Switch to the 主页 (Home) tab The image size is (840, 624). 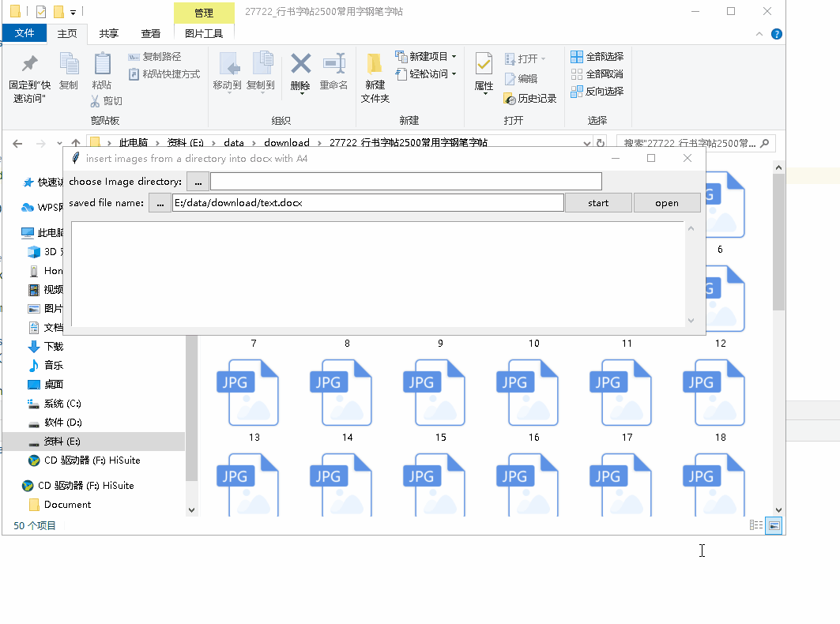coord(67,34)
